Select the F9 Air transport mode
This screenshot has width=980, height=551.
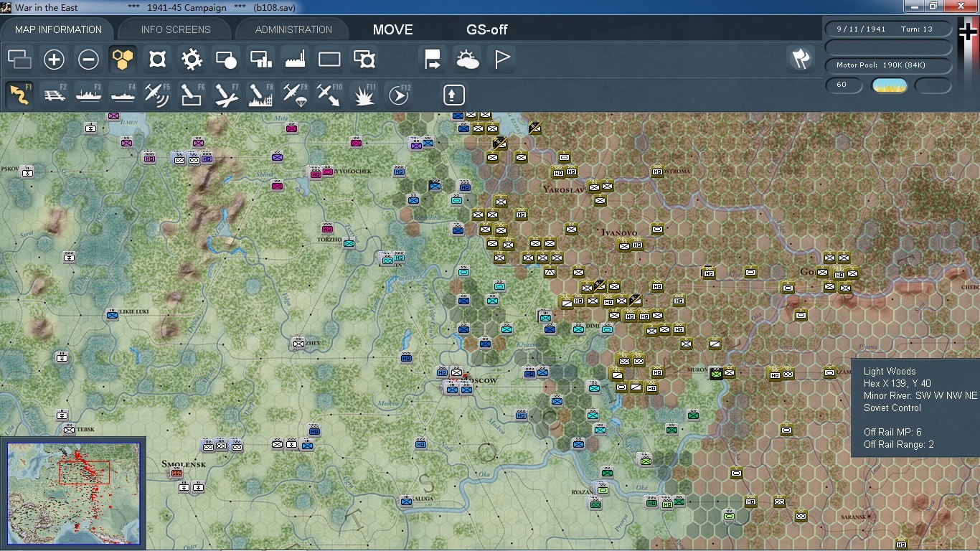point(295,95)
